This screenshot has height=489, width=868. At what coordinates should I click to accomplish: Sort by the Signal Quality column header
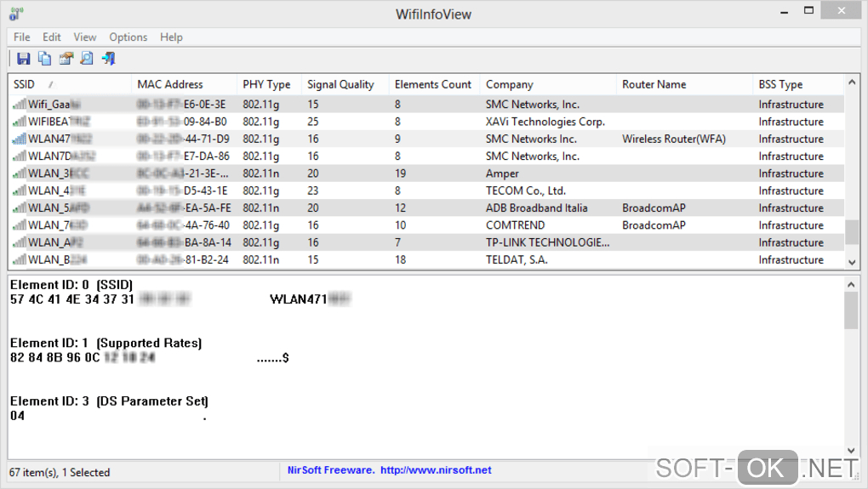345,84
